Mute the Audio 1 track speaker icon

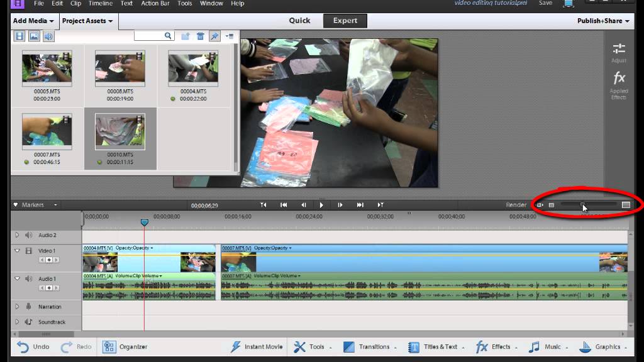point(28,278)
